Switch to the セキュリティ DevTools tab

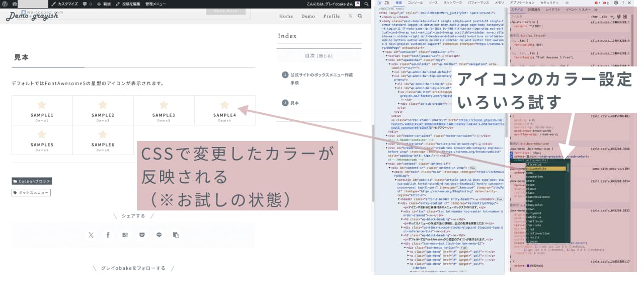549,3
